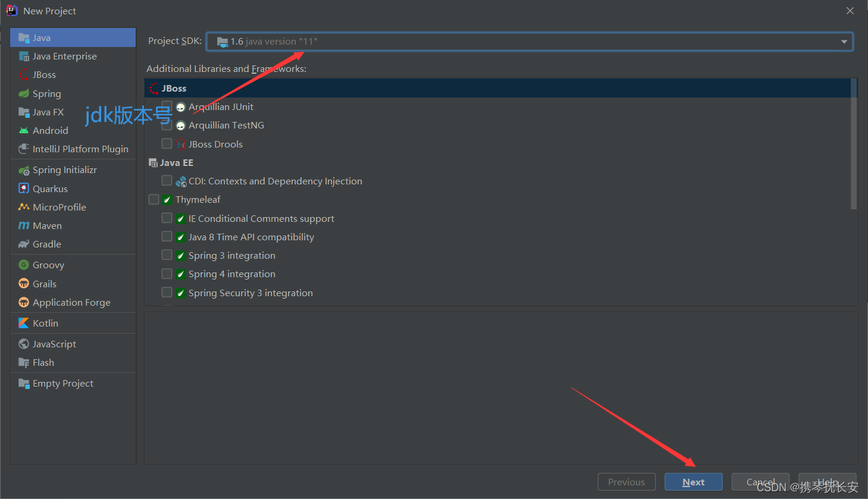Click the Thymeleaf label text
Screen dimensions: 868x499
[198, 200]
